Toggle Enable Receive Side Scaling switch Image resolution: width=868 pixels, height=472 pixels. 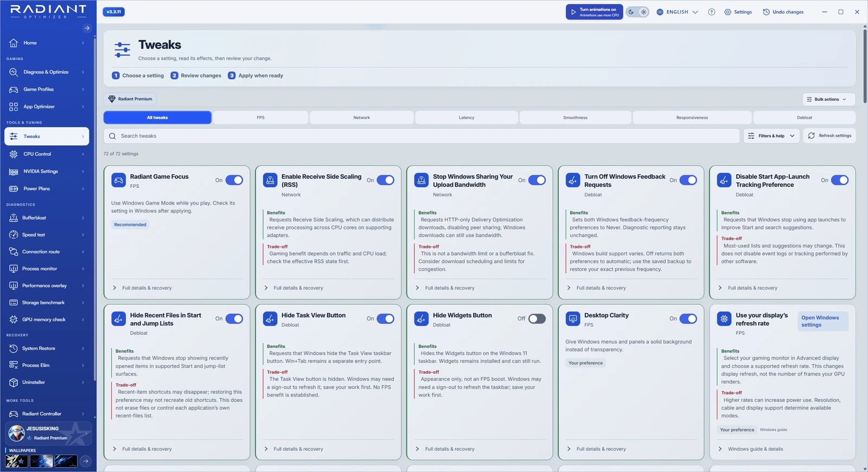point(386,180)
